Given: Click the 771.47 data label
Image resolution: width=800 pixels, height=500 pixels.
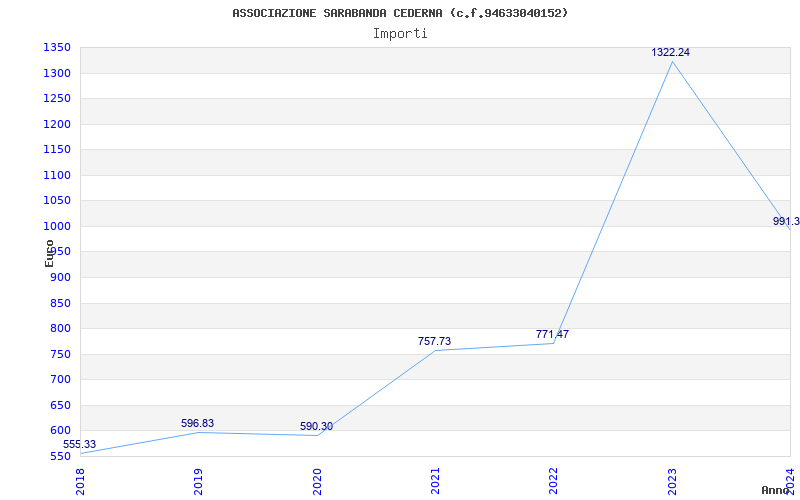Looking at the screenshot, I should coord(552,335).
